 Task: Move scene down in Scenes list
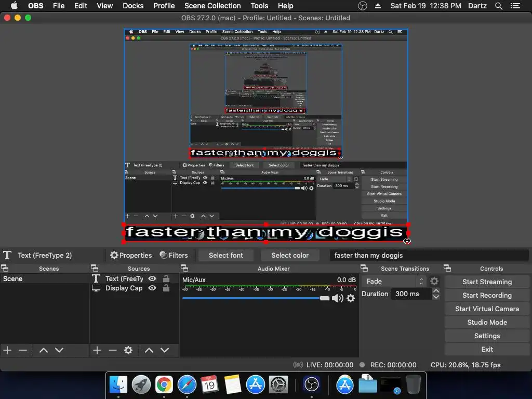pos(59,350)
